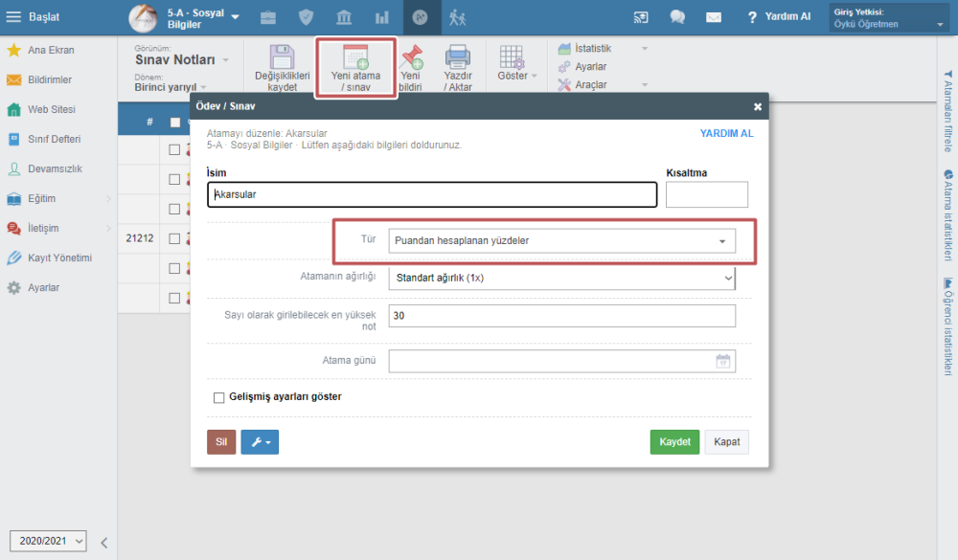Open the bar chart icon in top bar

pos(382,18)
